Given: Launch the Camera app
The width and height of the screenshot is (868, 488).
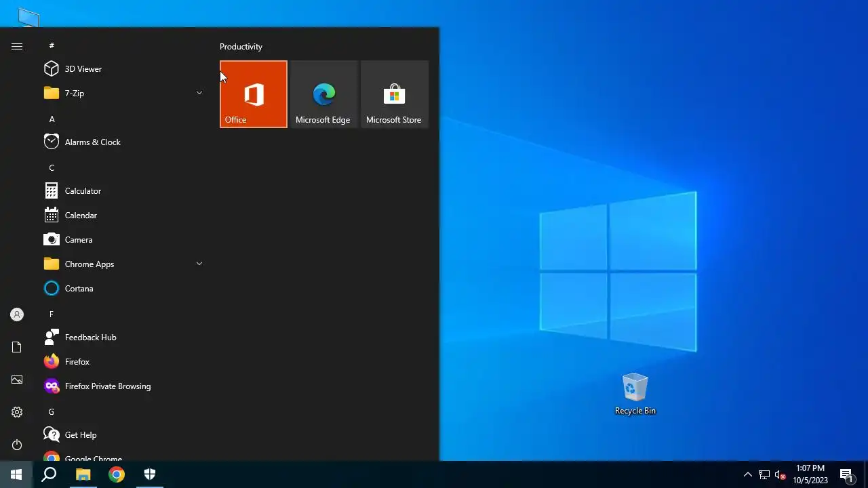Looking at the screenshot, I should (123, 239).
